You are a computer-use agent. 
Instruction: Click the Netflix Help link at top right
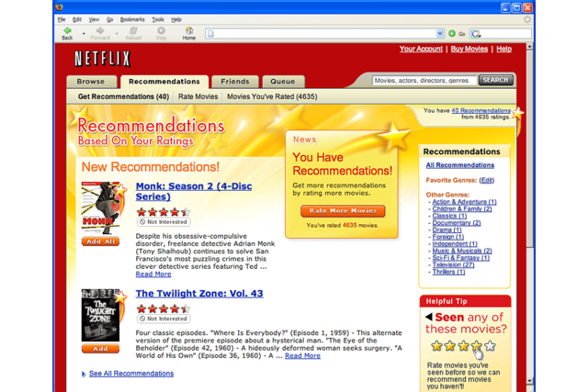(x=504, y=49)
